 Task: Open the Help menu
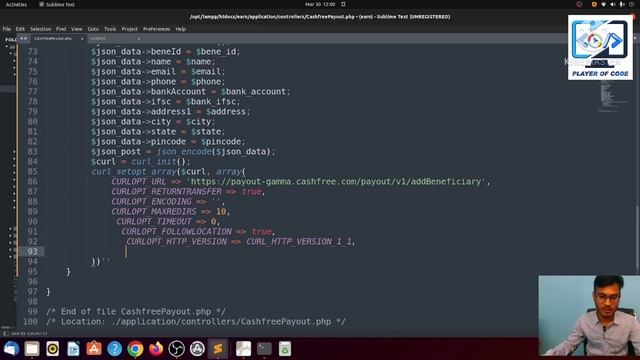[181, 29]
